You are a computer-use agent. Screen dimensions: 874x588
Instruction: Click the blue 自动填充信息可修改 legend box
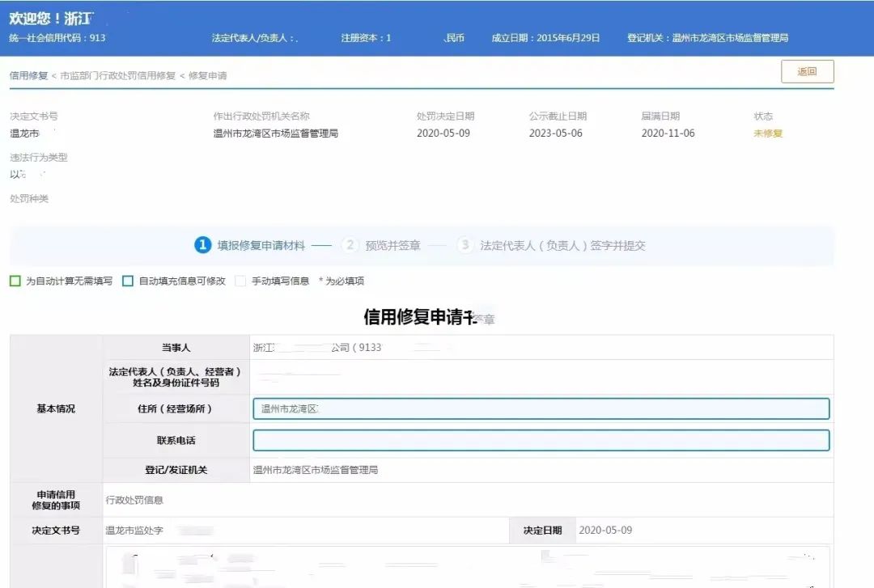[x=128, y=281]
